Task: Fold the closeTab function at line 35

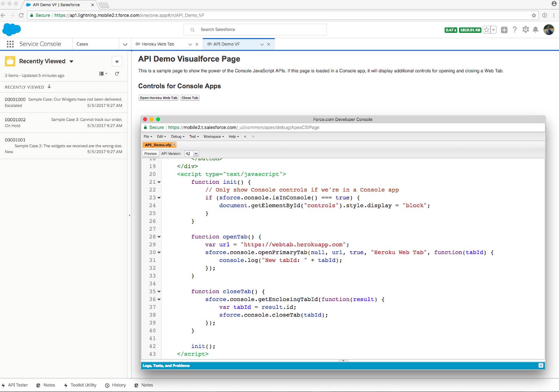Action: pos(159,291)
